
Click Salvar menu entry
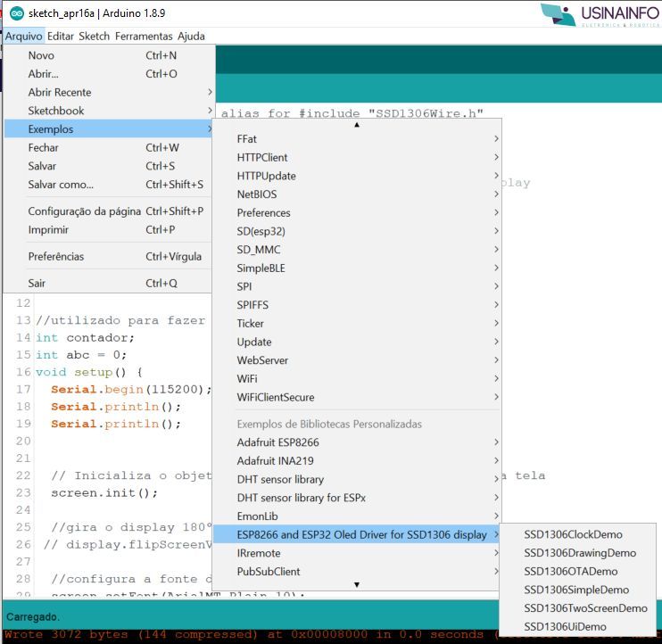(x=108, y=166)
